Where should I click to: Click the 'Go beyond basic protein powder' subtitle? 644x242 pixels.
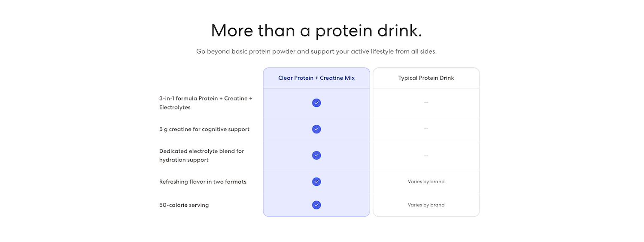click(316, 51)
